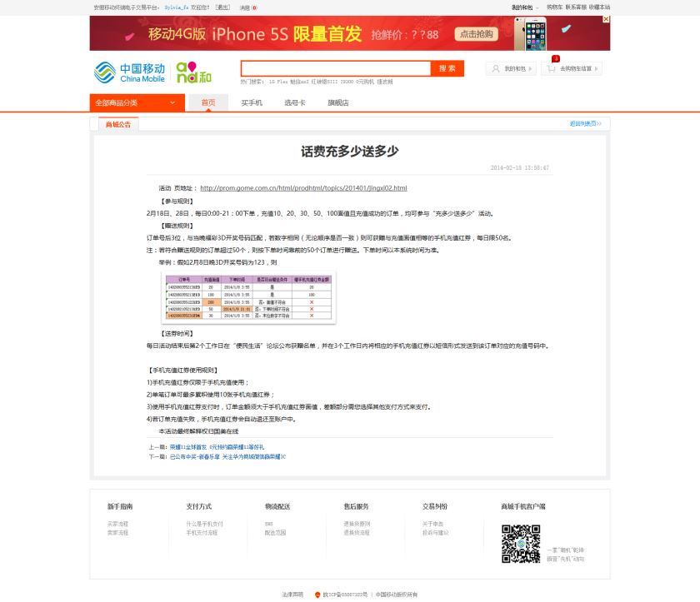
Task: Click the China Mobile logo
Action: pyautogui.click(x=129, y=72)
